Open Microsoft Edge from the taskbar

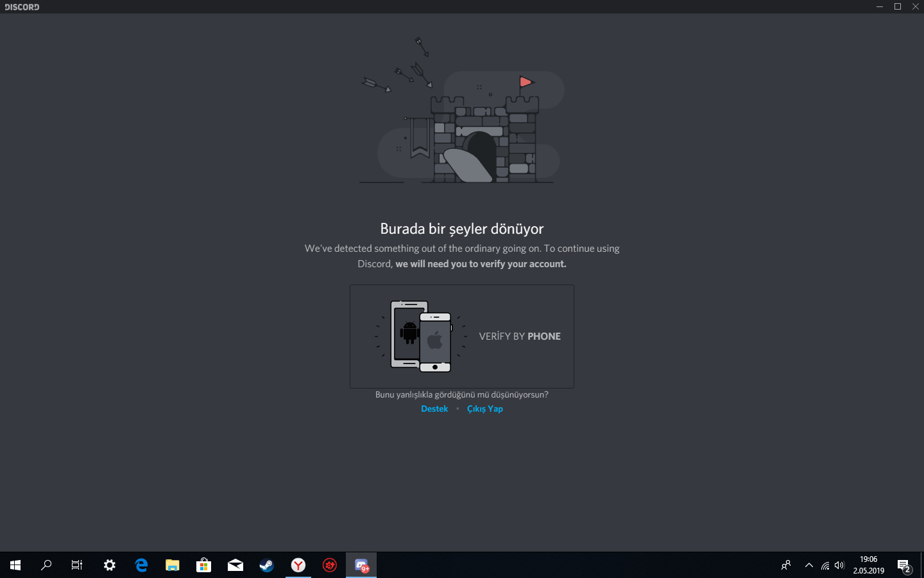(x=141, y=565)
